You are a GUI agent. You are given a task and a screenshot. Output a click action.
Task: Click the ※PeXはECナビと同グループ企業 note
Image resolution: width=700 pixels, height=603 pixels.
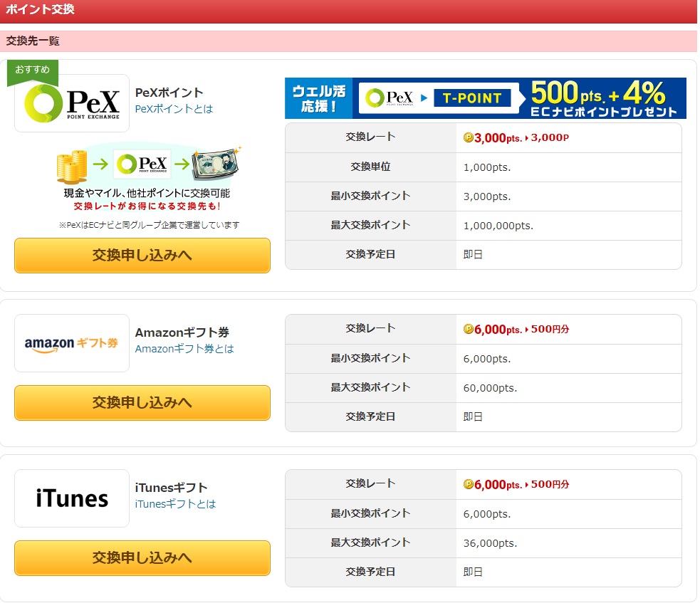pyautogui.click(x=149, y=225)
